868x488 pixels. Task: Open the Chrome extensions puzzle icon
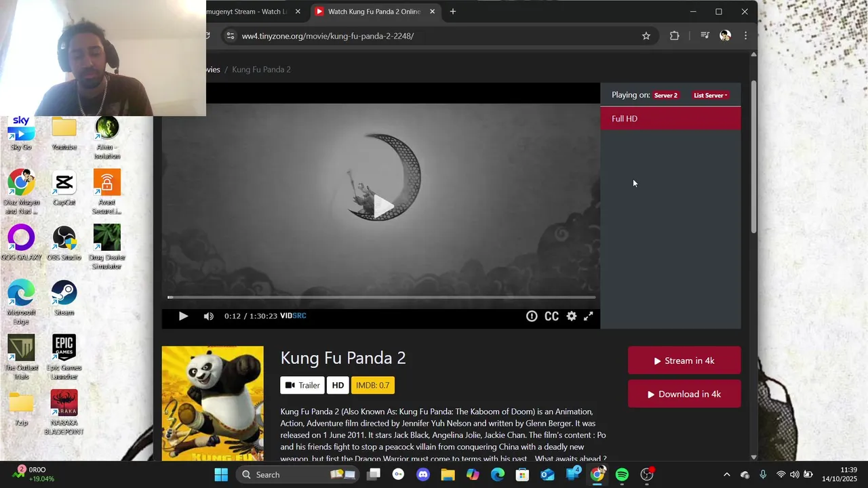674,36
